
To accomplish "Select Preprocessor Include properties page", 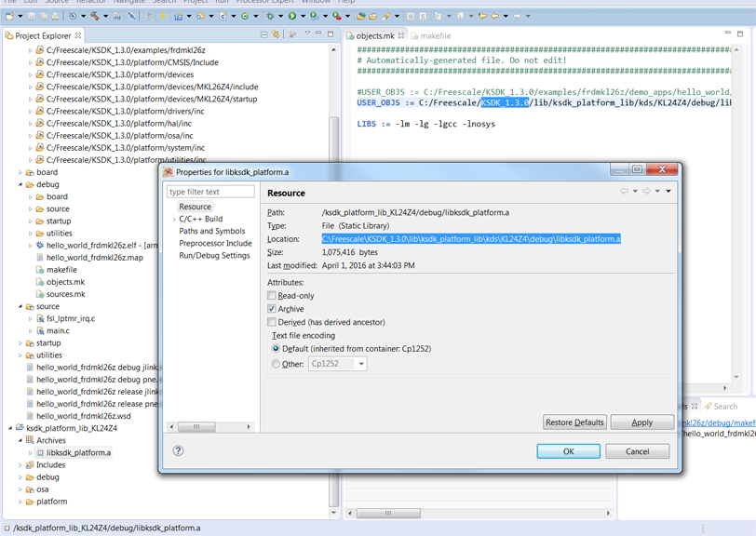I will tap(215, 243).
